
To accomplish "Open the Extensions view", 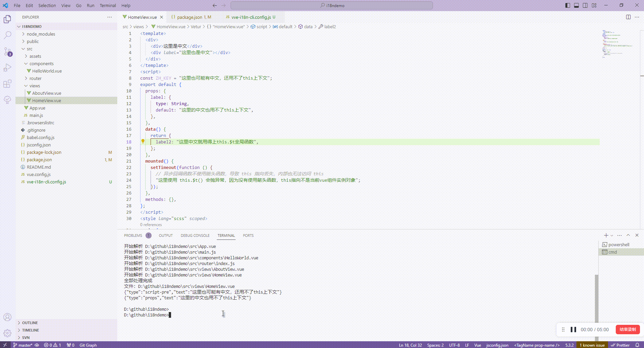I will [7, 84].
